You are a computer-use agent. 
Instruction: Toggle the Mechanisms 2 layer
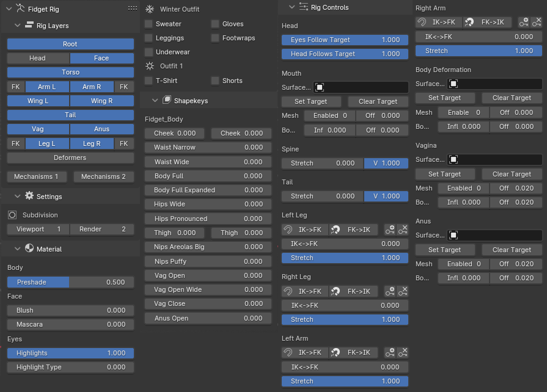coord(104,176)
